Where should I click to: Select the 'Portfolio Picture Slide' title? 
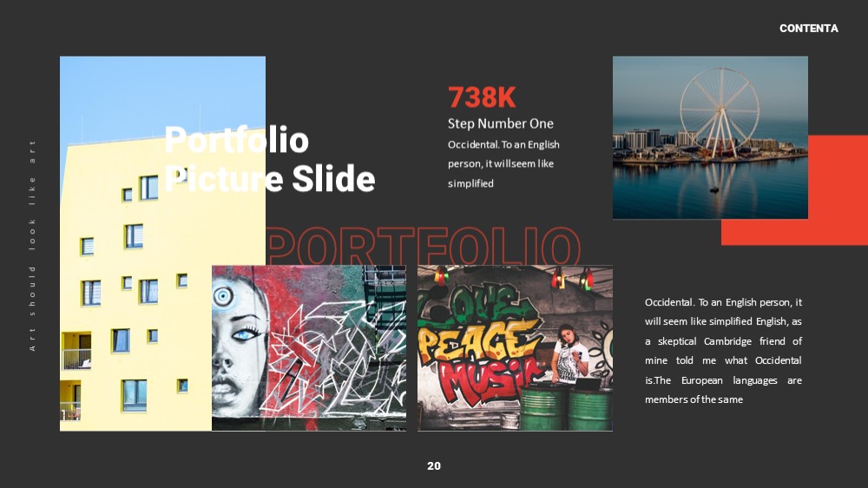pos(270,159)
